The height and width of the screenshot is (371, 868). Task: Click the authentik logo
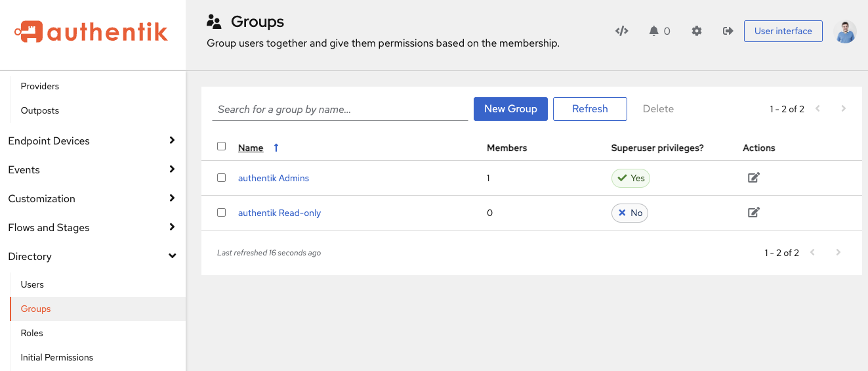92,32
